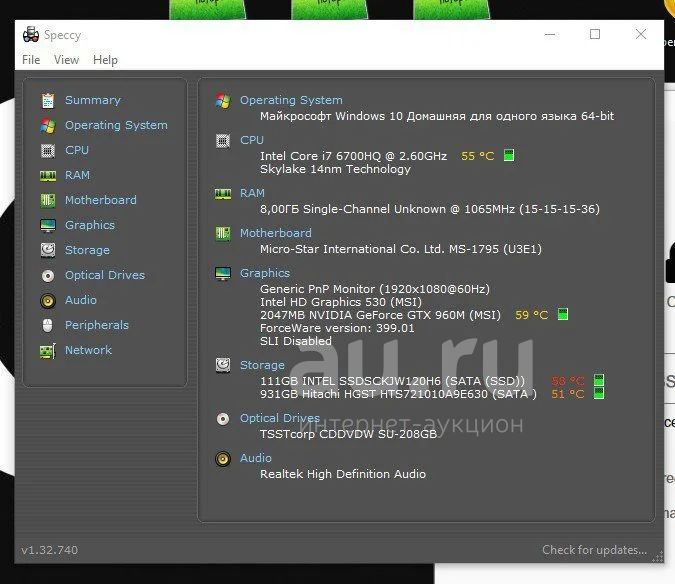Click the green CPU temperature indicator icon
The image size is (675, 584).
click(509, 155)
